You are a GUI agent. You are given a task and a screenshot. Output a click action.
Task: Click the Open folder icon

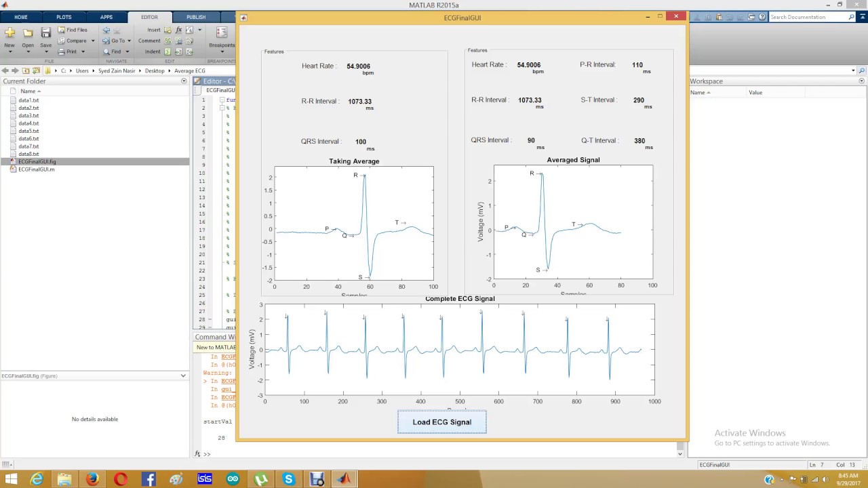(x=28, y=33)
